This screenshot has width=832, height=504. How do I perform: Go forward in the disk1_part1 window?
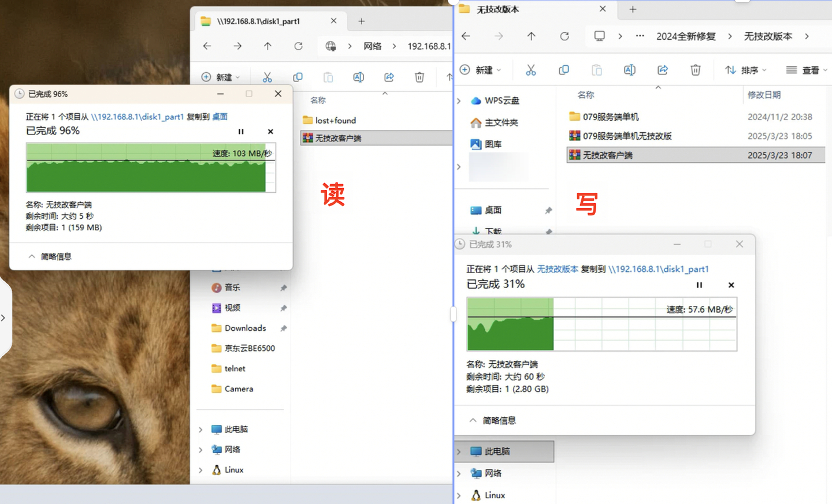(237, 46)
